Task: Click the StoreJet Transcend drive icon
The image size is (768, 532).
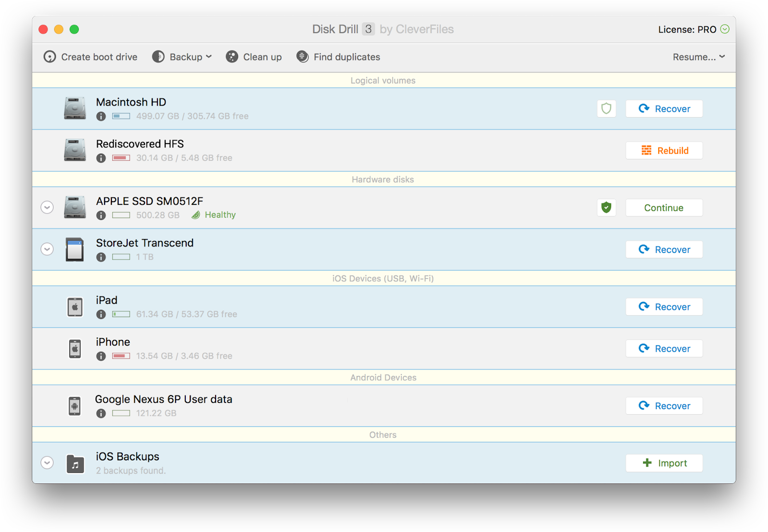Action: pyautogui.click(x=75, y=250)
